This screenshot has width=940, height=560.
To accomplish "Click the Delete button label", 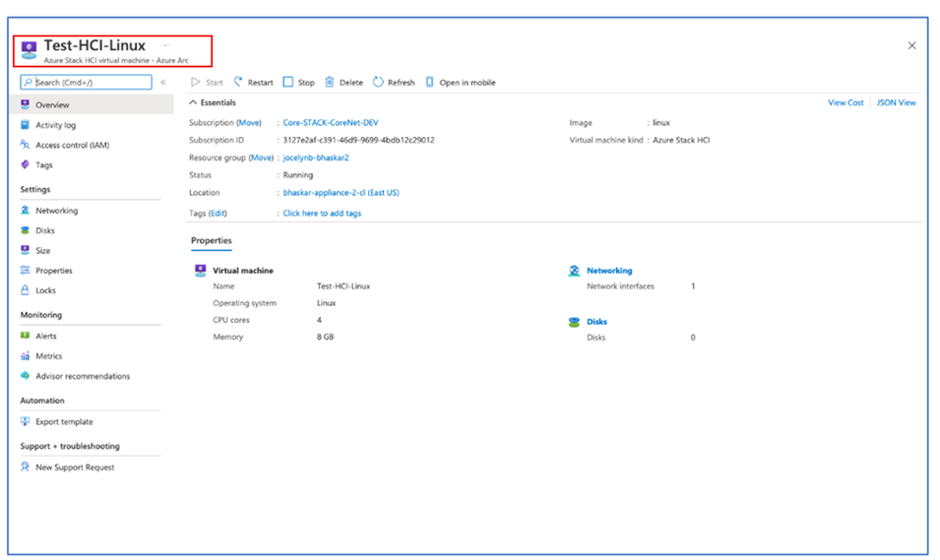I will pyautogui.click(x=351, y=83).
